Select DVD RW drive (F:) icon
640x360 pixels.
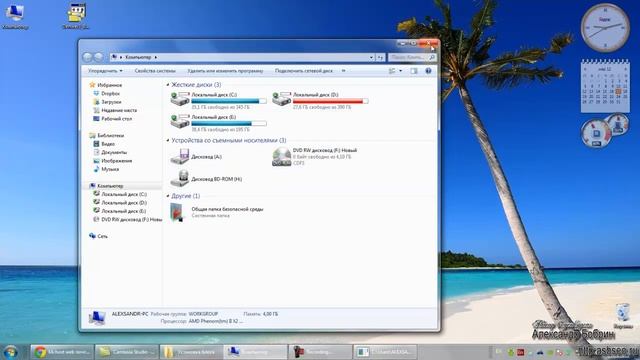tap(281, 157)
